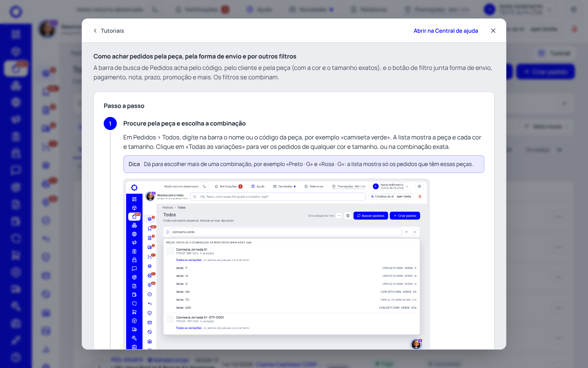This screenshot has height=368, width=588.
Task: Open the tutorial step screenshot thumbnail
Action: coord(276,264)
